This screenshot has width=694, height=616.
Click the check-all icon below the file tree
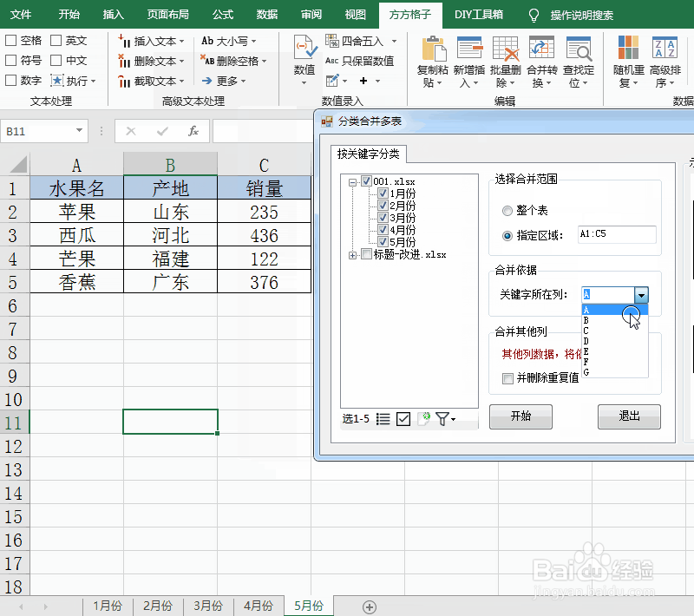tap(403, 419)
